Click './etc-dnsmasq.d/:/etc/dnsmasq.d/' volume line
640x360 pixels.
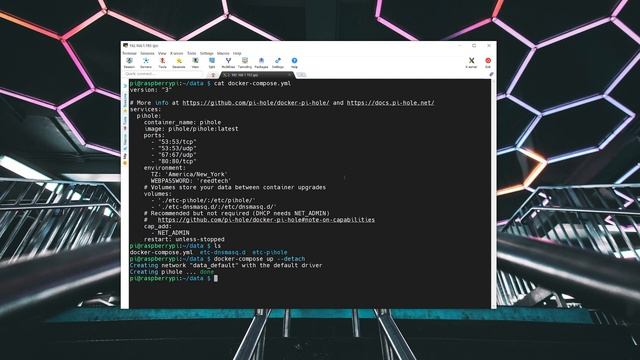pyautogui.click(x=217, y=207)
